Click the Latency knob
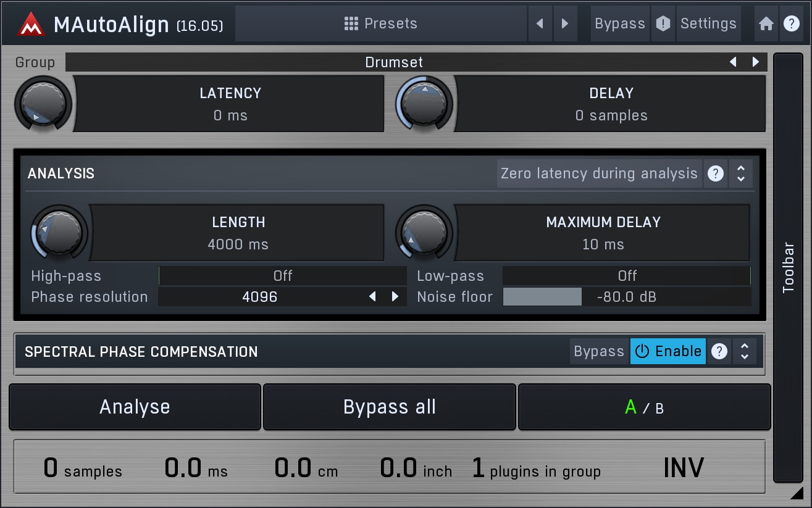This screenshot has height=508, width=812. click(43, 104)
